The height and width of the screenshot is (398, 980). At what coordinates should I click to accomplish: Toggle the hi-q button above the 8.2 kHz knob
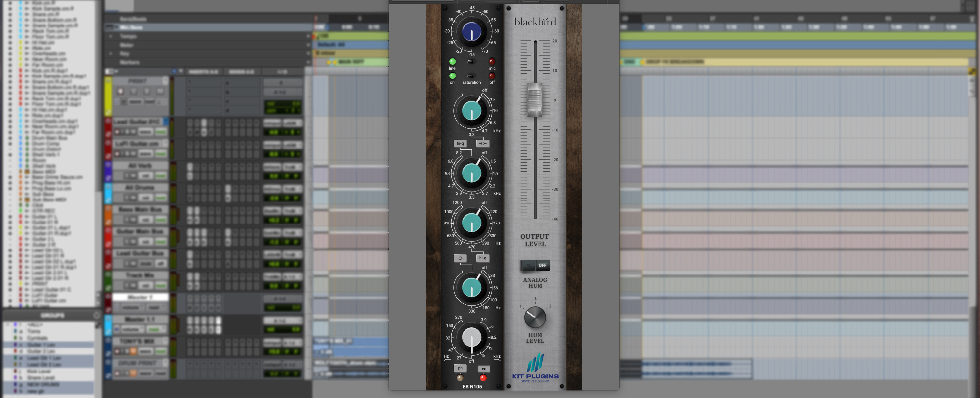click(460, 143)
